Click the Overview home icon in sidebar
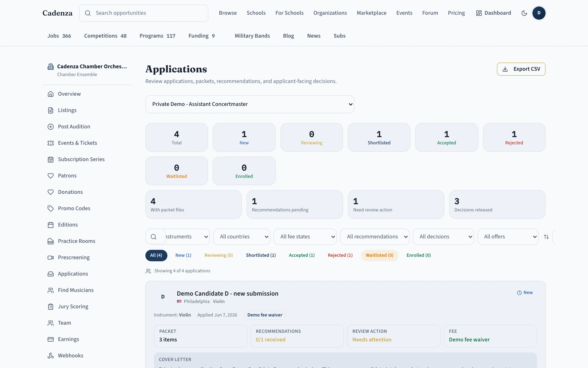588x368 pixels. click(51, 94)
